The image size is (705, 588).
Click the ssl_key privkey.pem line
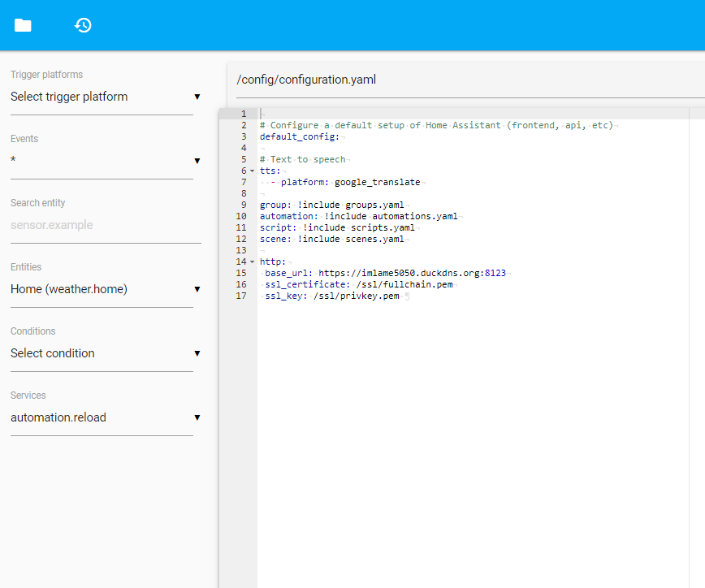pyautogui.click(x=332, y=296)
